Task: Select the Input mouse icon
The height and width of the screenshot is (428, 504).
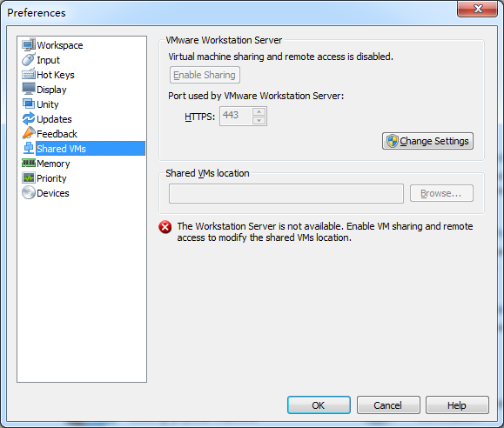Action: click(29, 59)
